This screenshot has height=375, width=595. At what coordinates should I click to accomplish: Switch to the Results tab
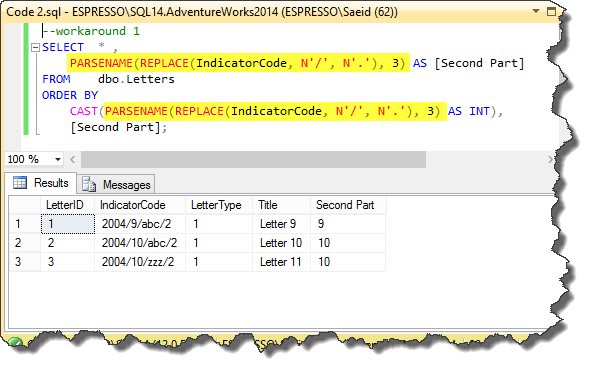coord(41,183)
